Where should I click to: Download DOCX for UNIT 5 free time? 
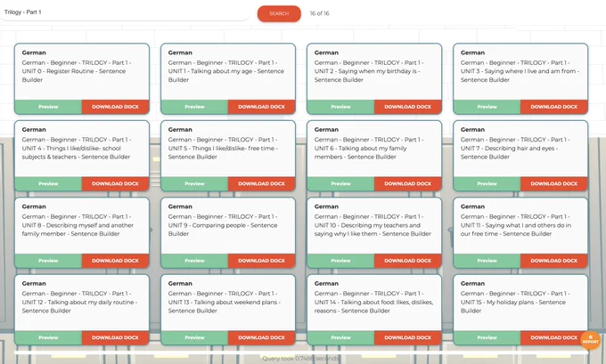pos(262,183)
